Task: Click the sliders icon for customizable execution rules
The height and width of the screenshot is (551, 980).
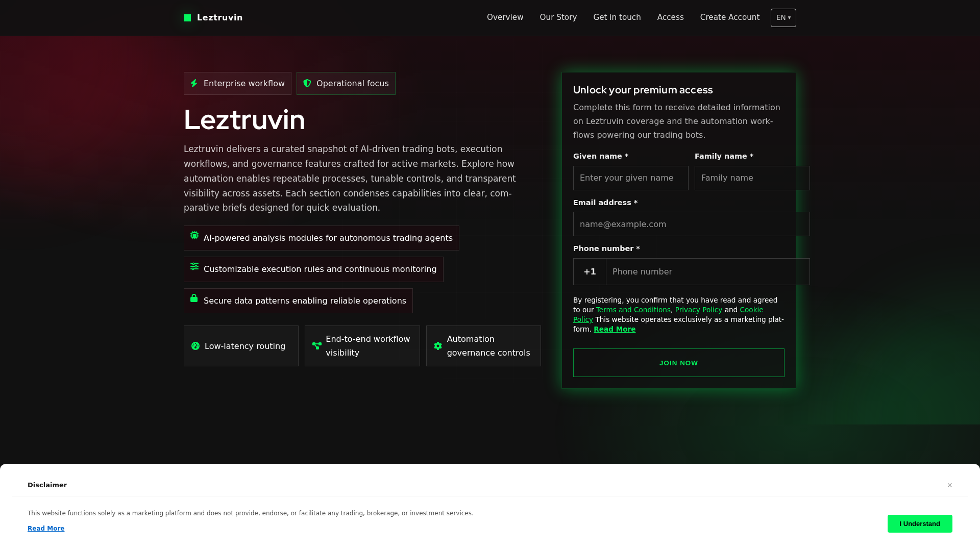Action: (x=194, y=266)
